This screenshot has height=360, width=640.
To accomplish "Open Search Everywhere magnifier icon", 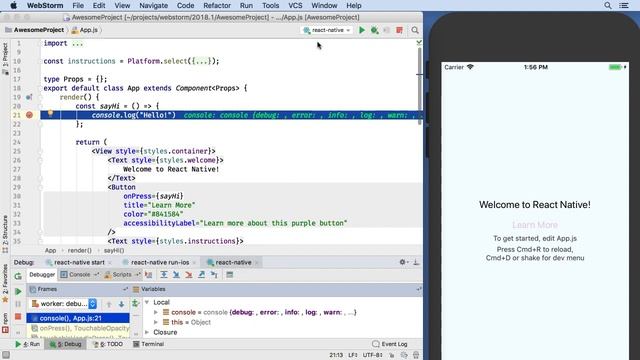I will (x=415, y=30).
